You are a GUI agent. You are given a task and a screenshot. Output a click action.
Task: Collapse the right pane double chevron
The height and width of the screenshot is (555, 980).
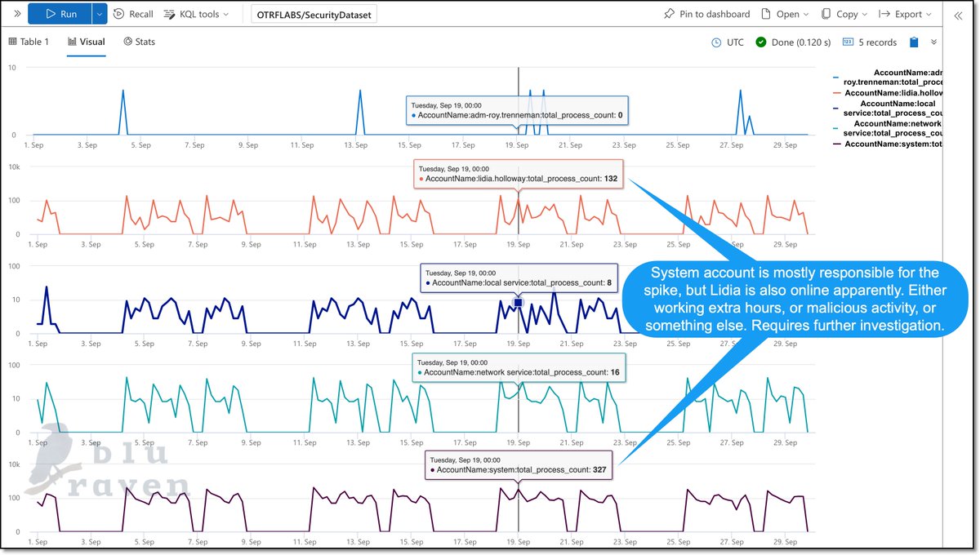(958, 15)
